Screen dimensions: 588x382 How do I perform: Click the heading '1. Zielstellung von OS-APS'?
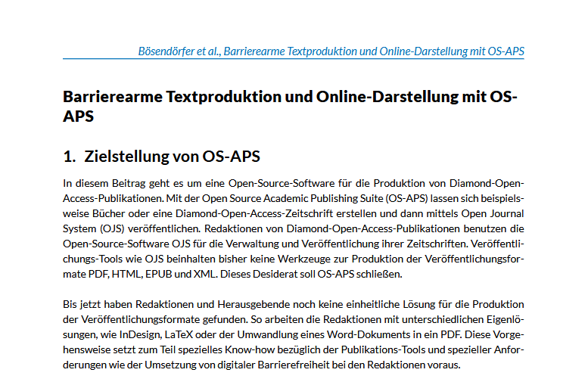pos(161,157)
